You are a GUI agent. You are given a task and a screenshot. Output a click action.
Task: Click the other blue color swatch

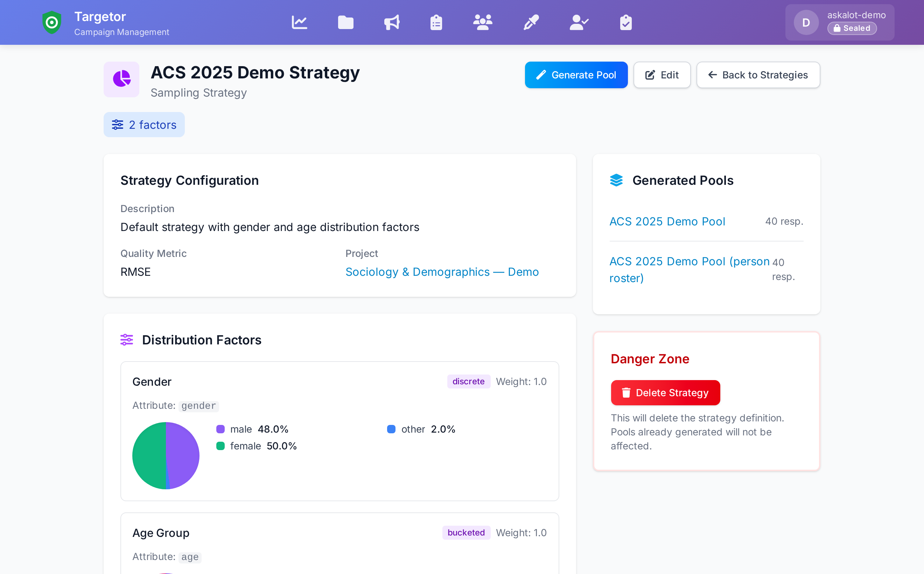391,429
